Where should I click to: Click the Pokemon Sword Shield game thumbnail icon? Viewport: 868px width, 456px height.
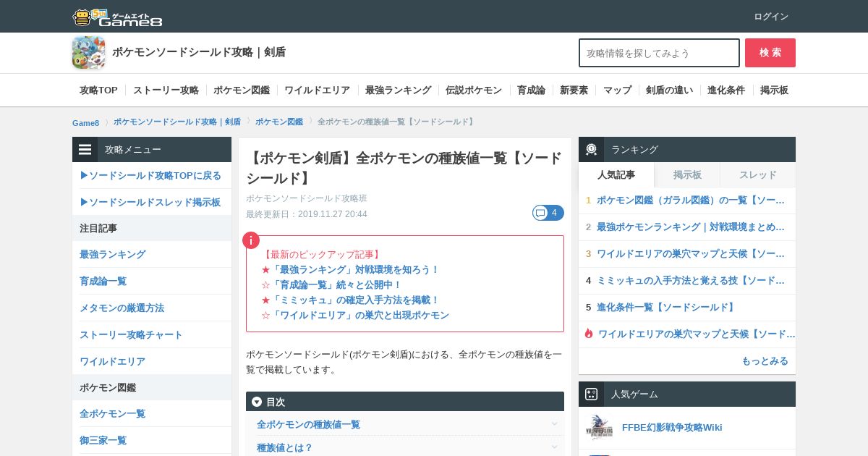point(88,52)
